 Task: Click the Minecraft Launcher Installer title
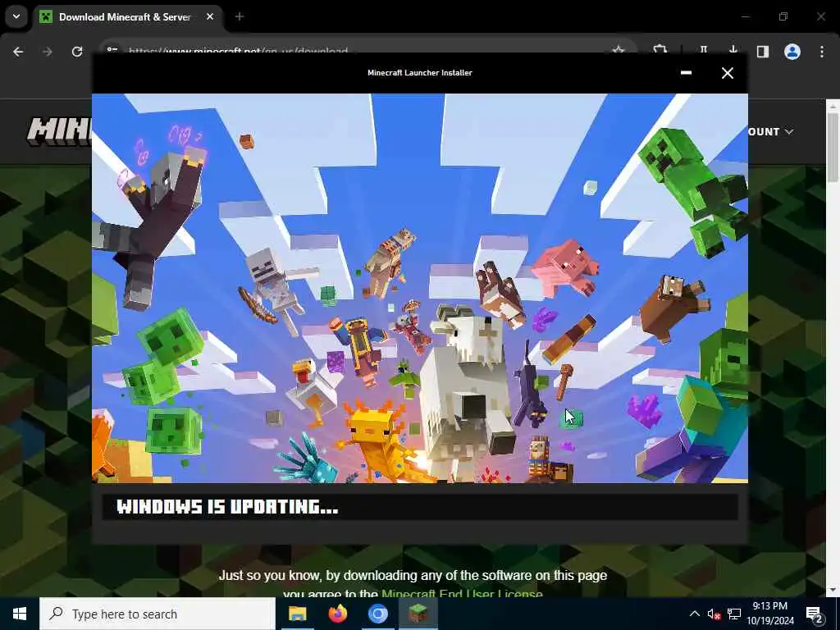point(420,73)
